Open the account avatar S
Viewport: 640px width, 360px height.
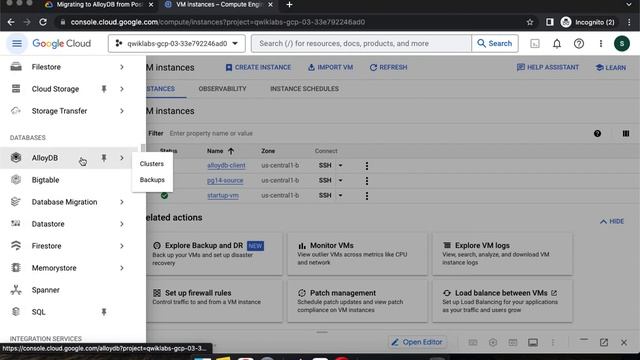[622, 43]
